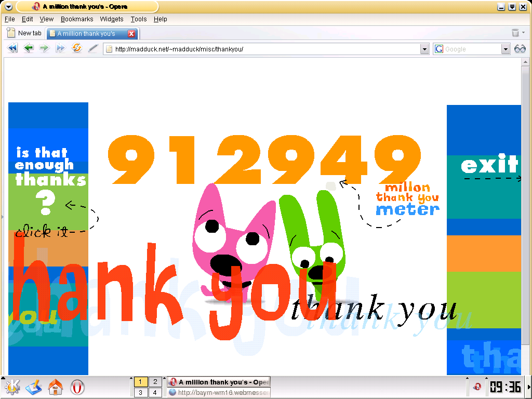Viewport: 532px width, 399px height.
Task: Click the Rewind navigation icon
Action: point(12,48)
